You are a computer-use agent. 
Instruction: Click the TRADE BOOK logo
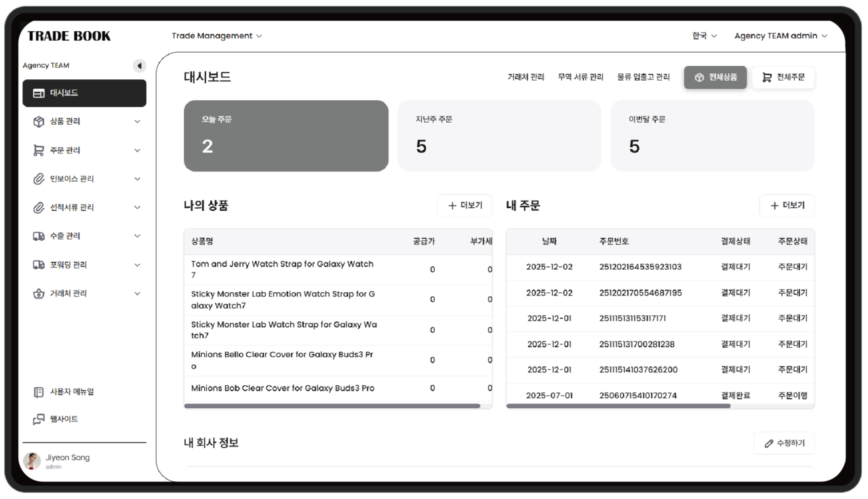point(69,36)
